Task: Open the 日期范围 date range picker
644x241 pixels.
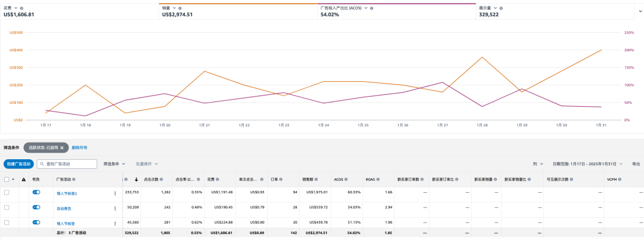Action: tap(588, 164)
